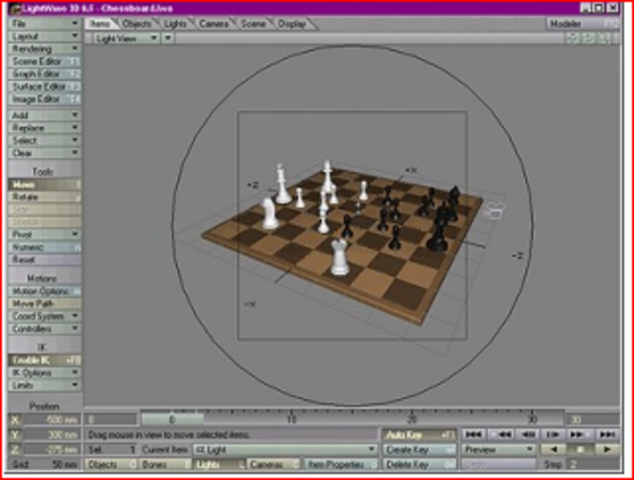Click Create Key
This screenshot has height=480, width=634.
(x=419, y=449)
